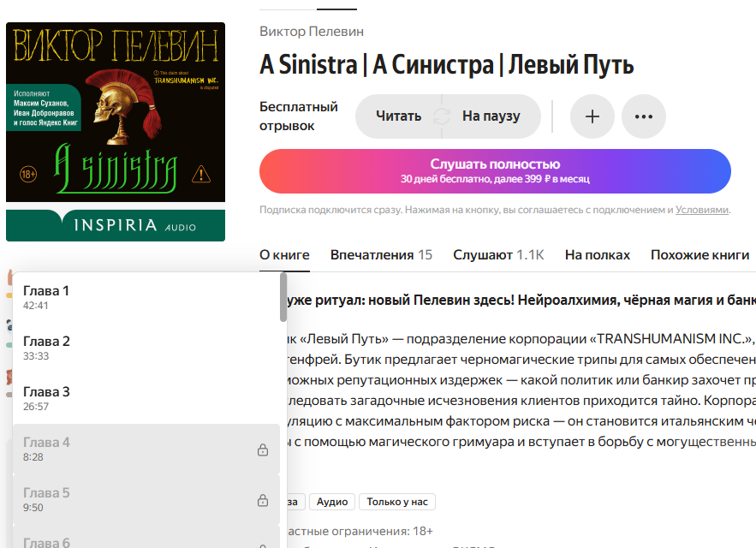756x548 pixels.
Task: Click the duration 33:33 under Глава 2
Action: 36,356
